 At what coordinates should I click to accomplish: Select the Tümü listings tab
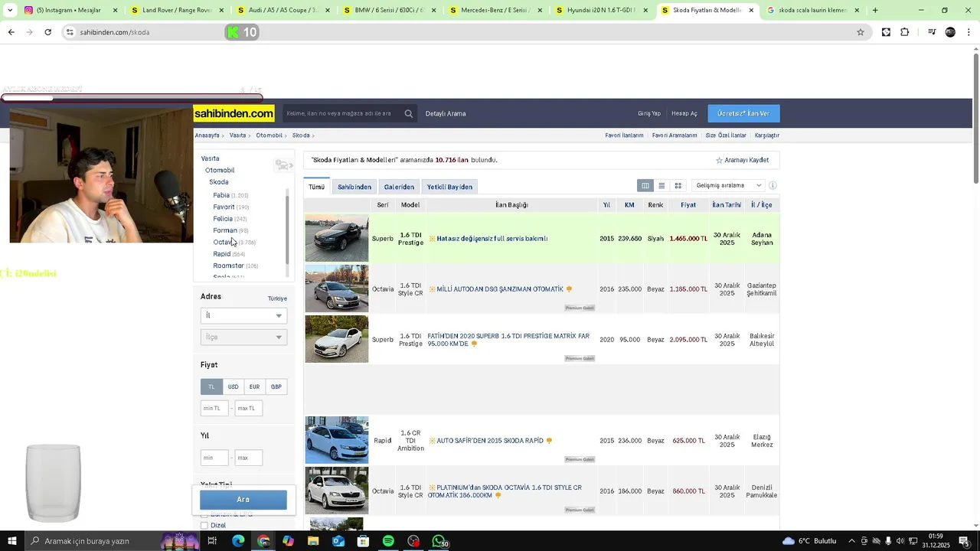(316, 187)
